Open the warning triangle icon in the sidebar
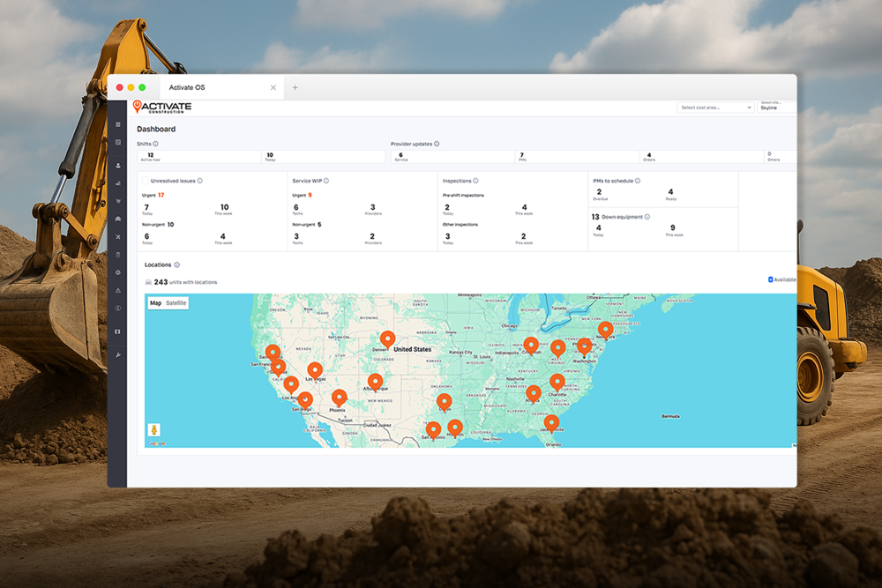The image size is (882, 588). point(117,290)
